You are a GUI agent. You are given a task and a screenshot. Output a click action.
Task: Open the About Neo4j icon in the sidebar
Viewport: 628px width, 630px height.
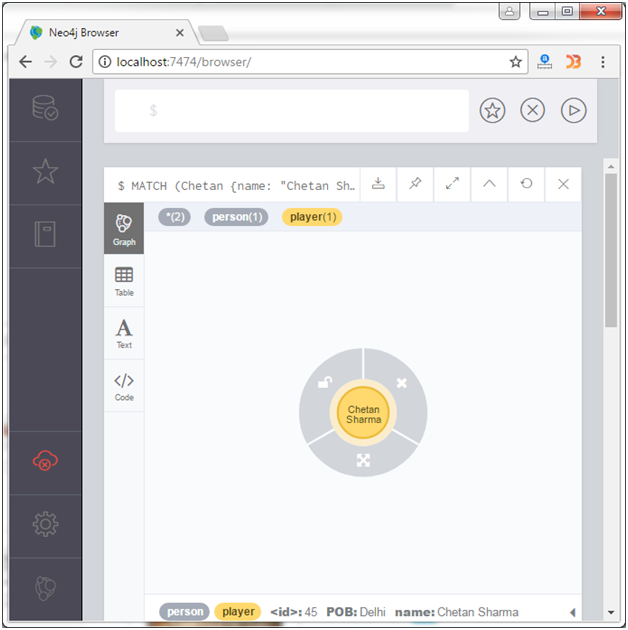click(x=45, y=588)
